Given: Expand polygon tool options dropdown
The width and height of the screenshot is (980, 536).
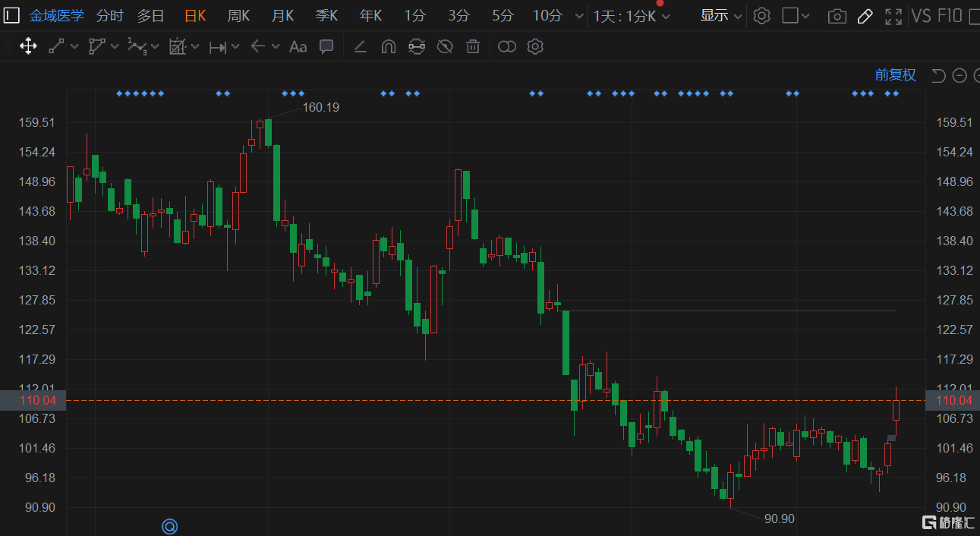Looking at the screenshot, I should click(114, 47).
